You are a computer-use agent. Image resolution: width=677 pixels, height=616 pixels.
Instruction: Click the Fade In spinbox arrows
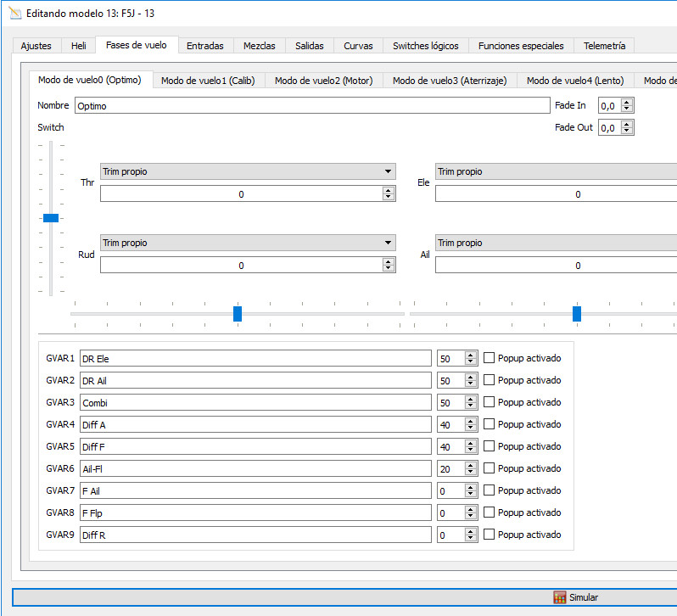627,106
